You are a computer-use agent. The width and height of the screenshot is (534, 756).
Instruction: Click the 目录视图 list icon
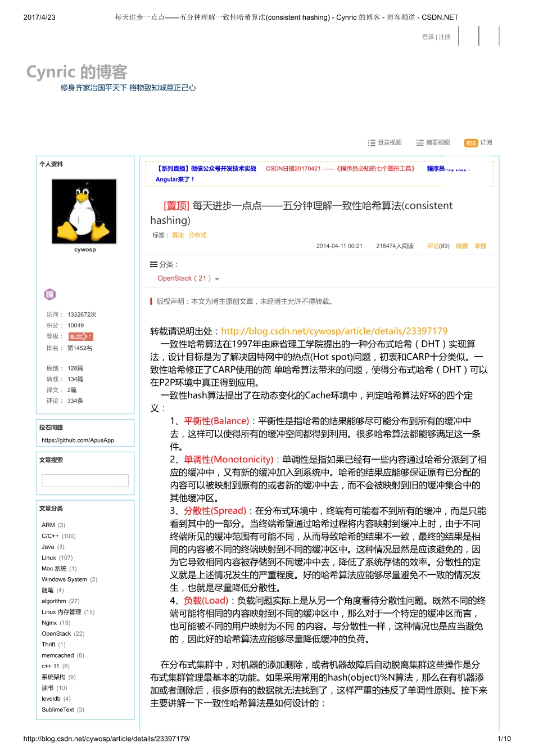[372, 142]
